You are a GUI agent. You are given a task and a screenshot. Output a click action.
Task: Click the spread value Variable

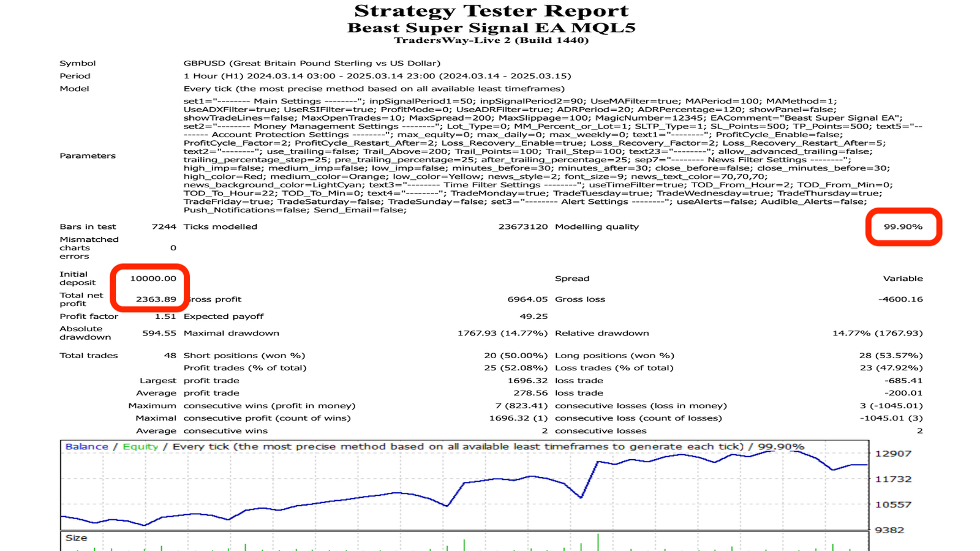point(903,279)
